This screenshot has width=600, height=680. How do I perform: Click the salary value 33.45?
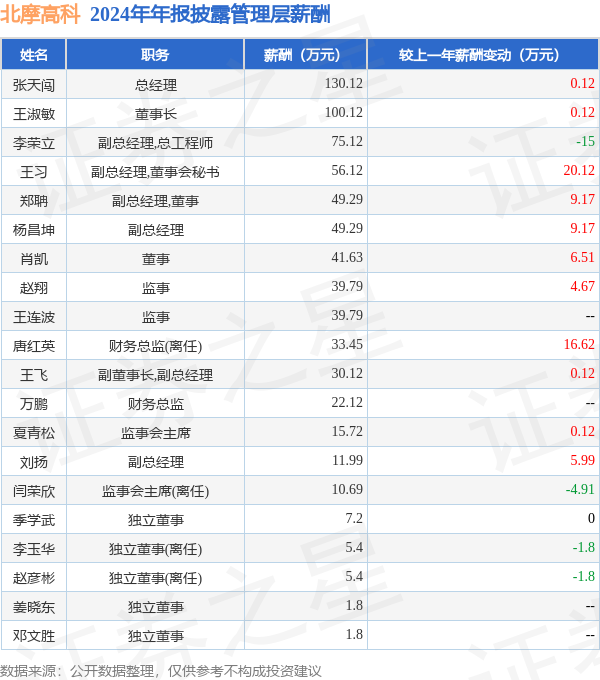(347, 345)
